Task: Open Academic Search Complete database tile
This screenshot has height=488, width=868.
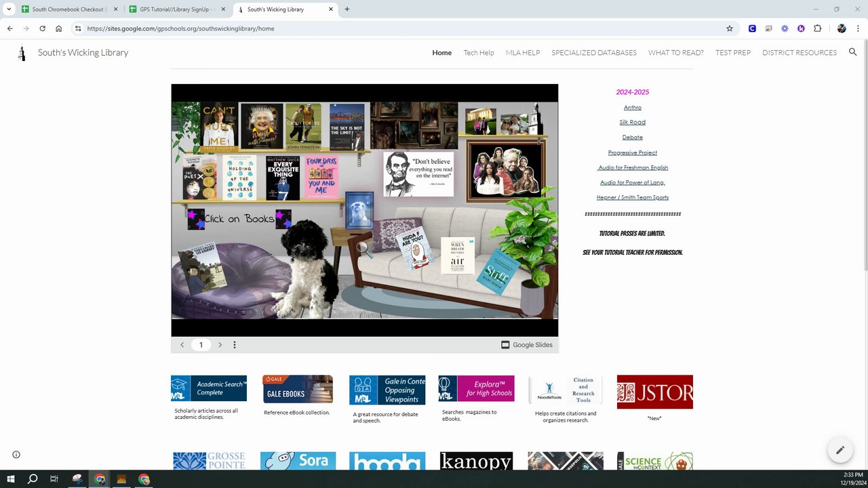Action: (x=209, y=388)
